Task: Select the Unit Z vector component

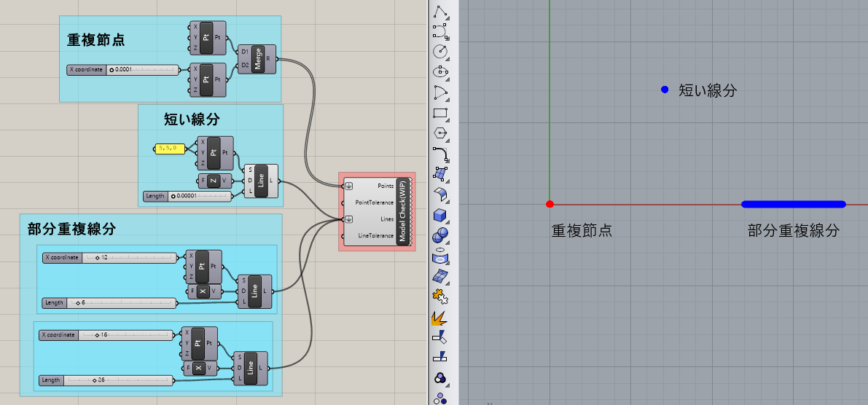Action: point(213,181)
